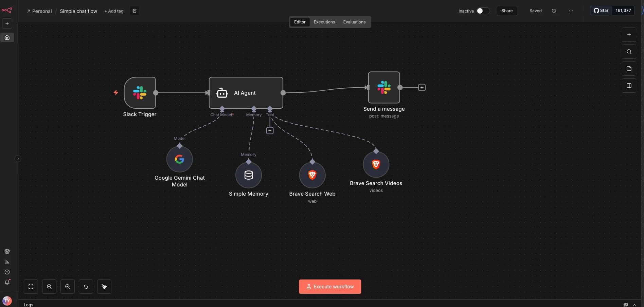The width and height of the screenshot is (644, 307).
Task: Click the search nodes magnifier button
Action: coord(629,52)
